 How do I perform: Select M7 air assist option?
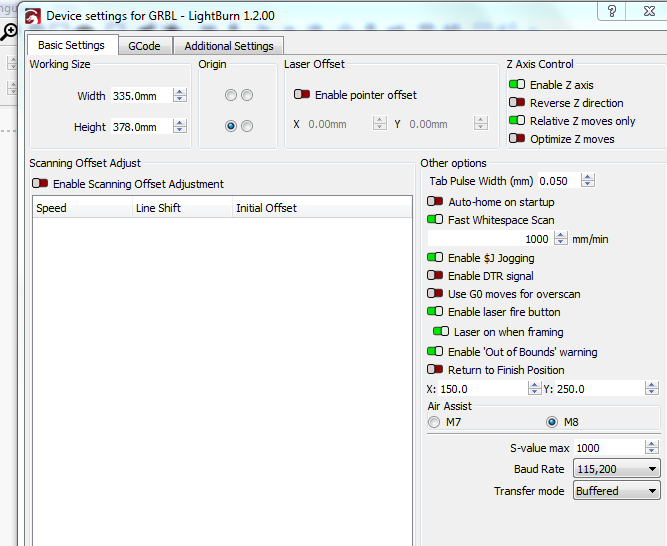point(434,422)
